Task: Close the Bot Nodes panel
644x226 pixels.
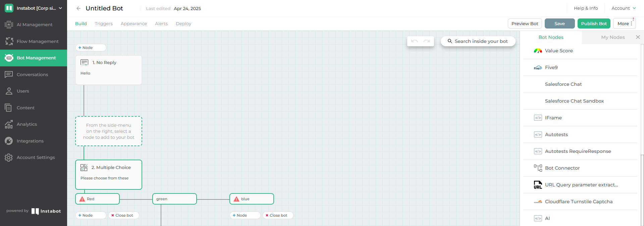Action: [638, 37]
